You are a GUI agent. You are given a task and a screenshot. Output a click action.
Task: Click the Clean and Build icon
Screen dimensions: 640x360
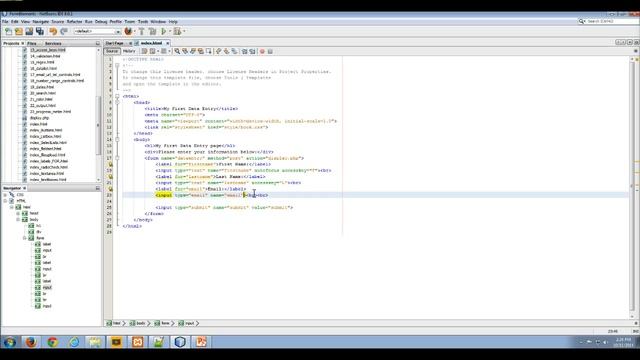point(152,31)
